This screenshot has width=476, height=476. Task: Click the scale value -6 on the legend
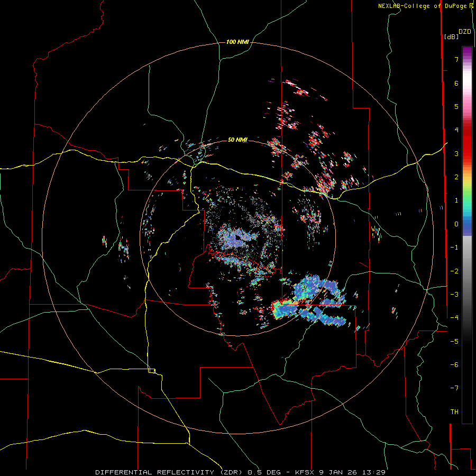(x=454, y=365)
